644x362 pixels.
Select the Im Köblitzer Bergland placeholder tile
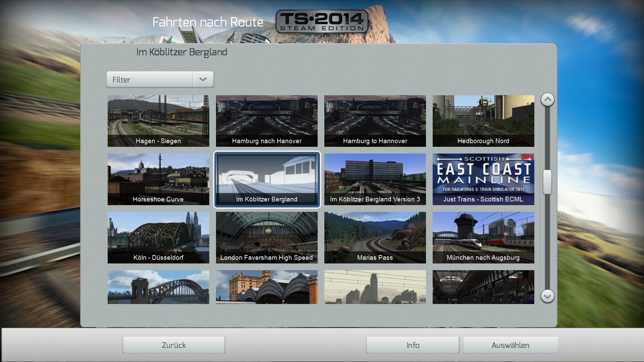tap(267, 179)
